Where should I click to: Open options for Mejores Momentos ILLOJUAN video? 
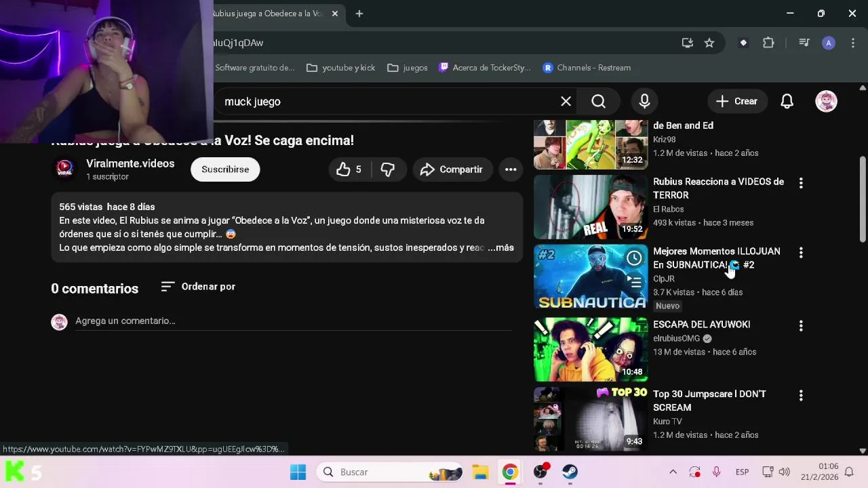tap(801, 253)
